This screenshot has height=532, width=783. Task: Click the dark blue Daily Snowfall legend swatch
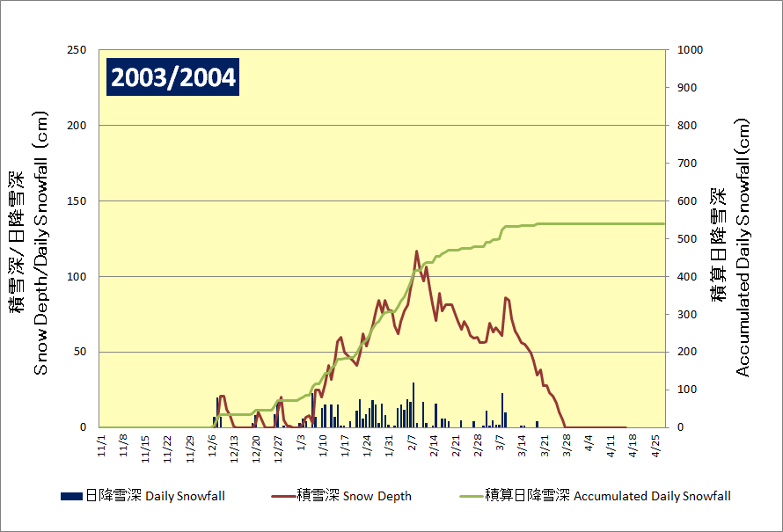tap(72, 496)
